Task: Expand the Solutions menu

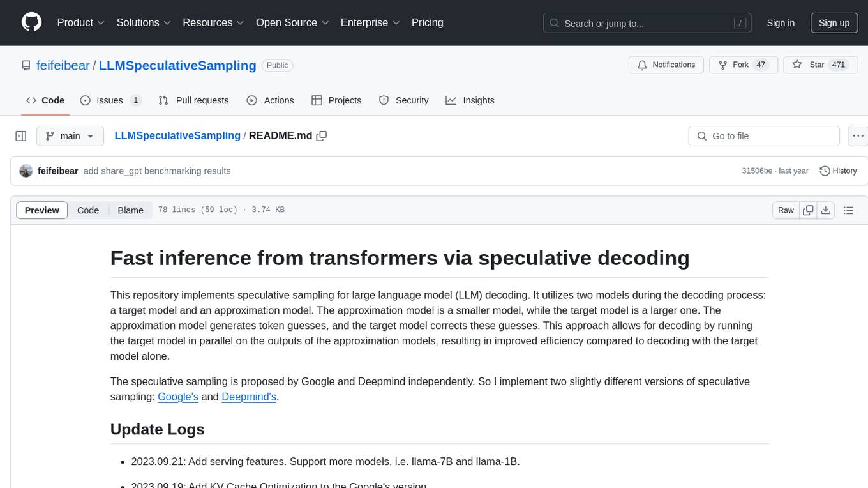Action: point(144,22)
